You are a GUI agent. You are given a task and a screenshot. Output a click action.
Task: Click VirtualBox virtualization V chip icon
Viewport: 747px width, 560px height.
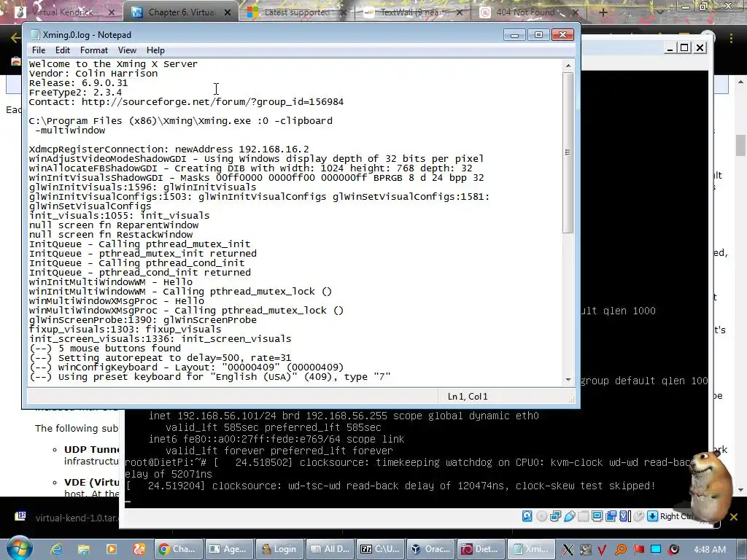pyautogui.click(x=624, y=516)
